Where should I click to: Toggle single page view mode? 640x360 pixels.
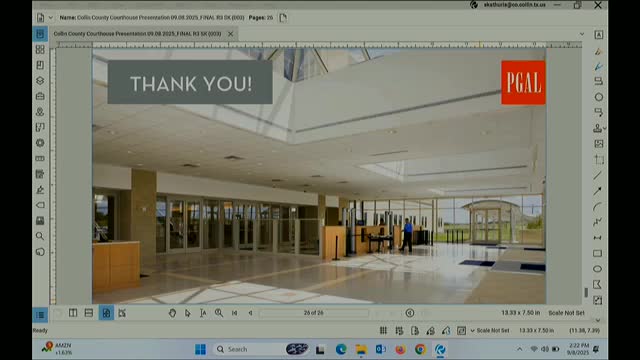click(106, 313)
